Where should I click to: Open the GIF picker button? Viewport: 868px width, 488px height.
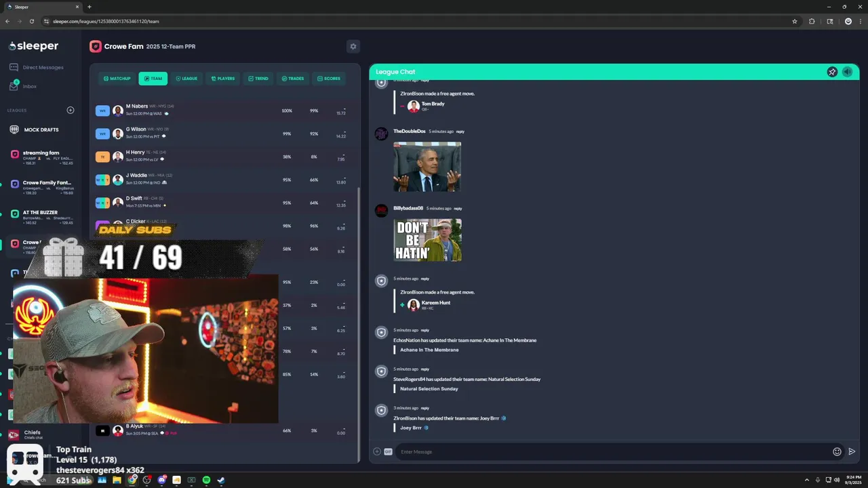click(388, 451)
